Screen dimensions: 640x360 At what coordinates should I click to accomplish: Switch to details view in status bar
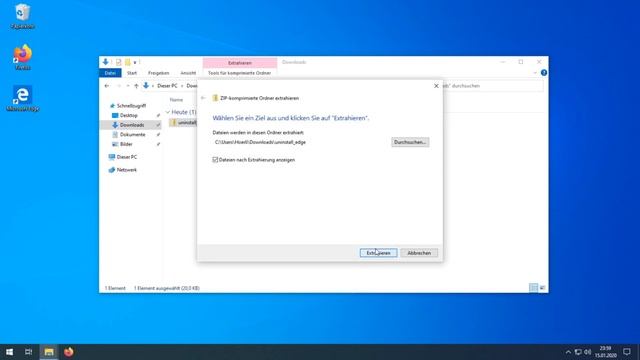533,288
